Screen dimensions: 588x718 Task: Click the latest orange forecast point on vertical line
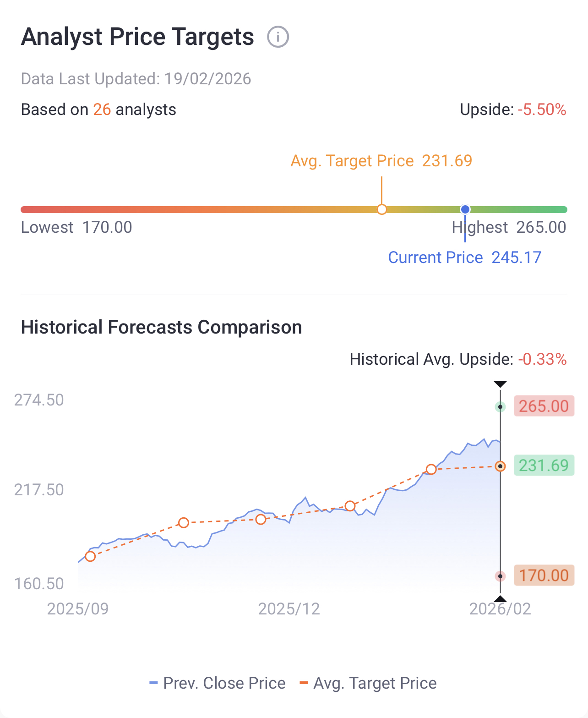pyautogui.click(x=501, y=466)
